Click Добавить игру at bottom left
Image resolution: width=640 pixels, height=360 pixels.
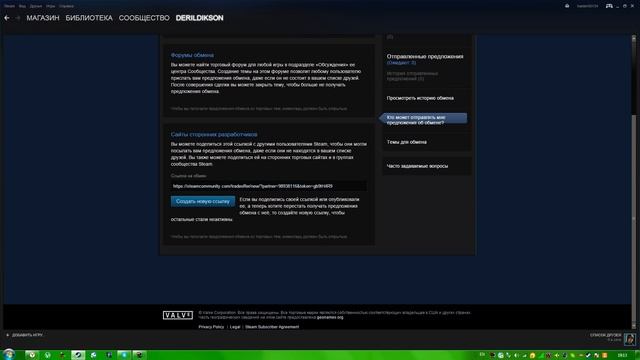pos(25,335)
